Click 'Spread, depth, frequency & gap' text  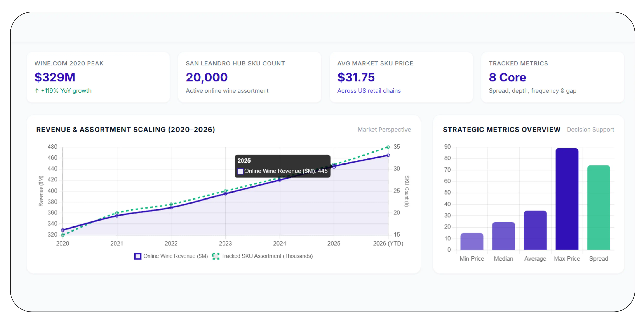point(532,91)
